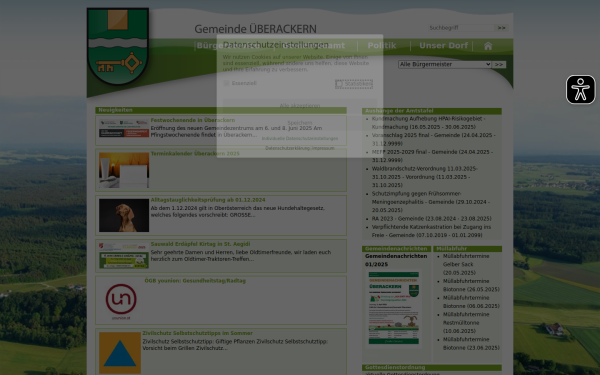Open the Terminkalender candle thumbnail
Viewport: 600px width, 375px height.
coord(124,170)
